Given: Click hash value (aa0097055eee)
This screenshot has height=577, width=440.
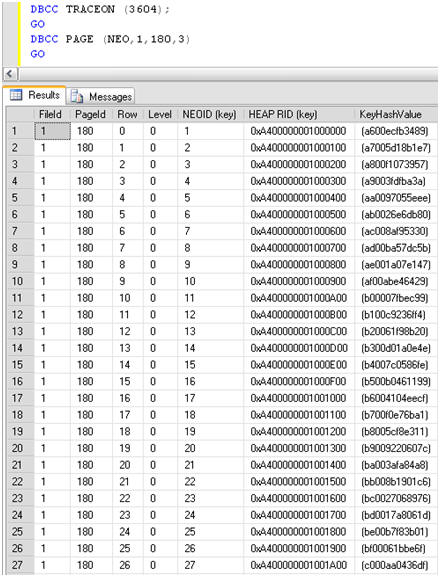Looking at the screenshot, I should (396, 198).
